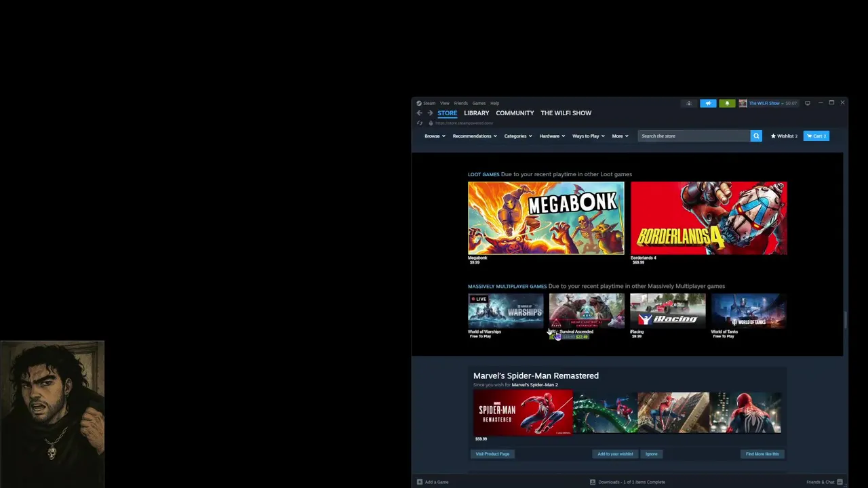The width and height of the screenshot is (868, 488).
Task: Open the blue Cart button
Action: tap(816, 136)
